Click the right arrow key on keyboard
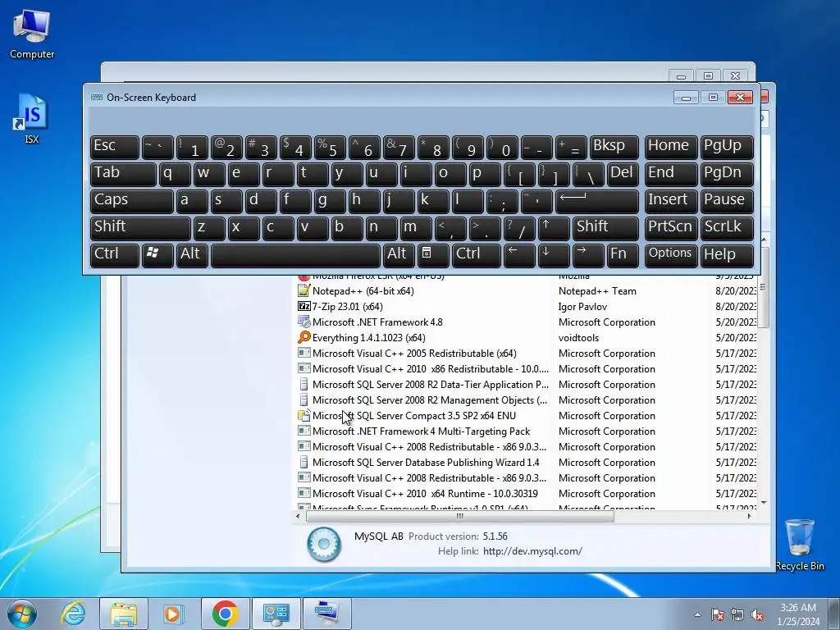This screenshot has height=630, width=840. tap(588, 255)
